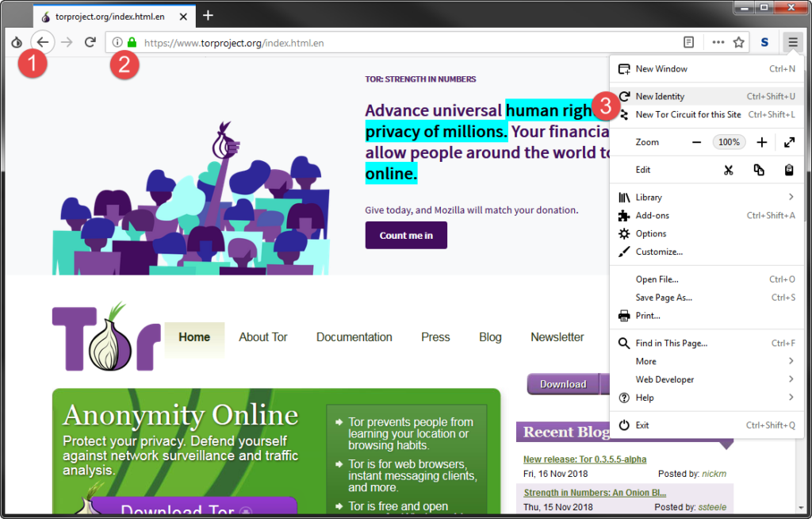This screenshot has width=812, height=519.
Task: Click the Torbutton onion icon
Action: tap(16, 42)
